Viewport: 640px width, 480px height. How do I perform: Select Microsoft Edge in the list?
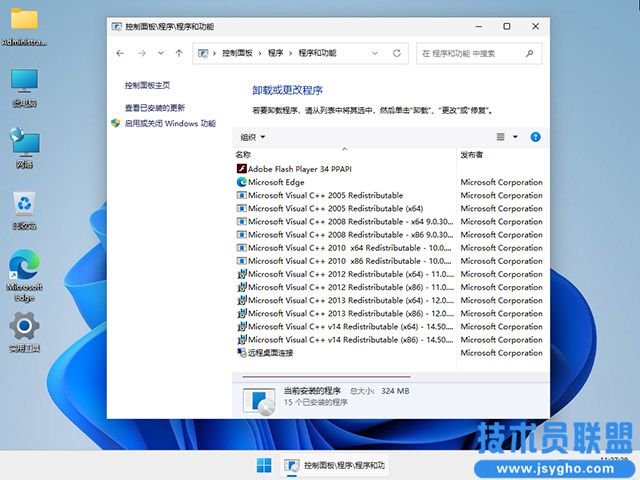pos(276,182)
